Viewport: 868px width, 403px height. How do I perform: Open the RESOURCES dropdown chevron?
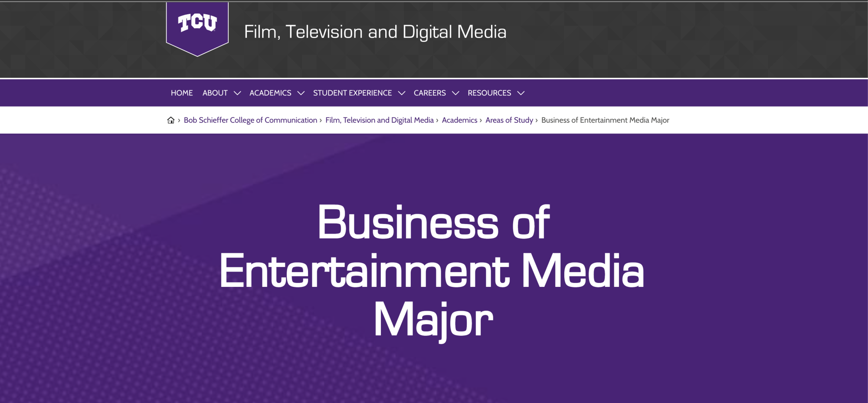tap(521, 93)
